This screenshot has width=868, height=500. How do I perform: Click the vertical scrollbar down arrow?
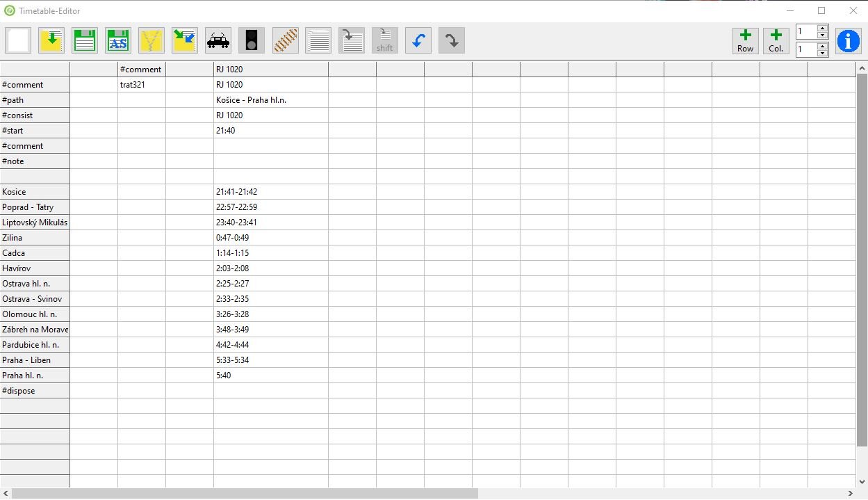pyautogui.click(x=862, y=481)
